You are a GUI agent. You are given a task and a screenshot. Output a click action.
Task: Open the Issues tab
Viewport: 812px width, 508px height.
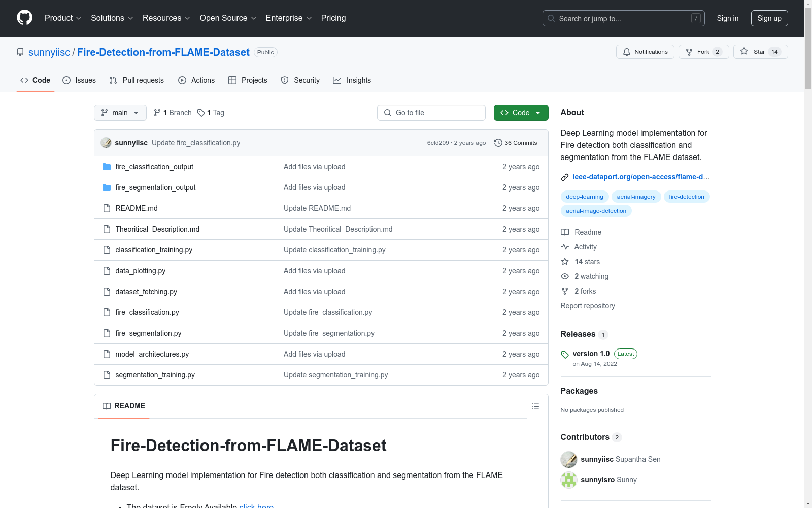pos(79,80)
